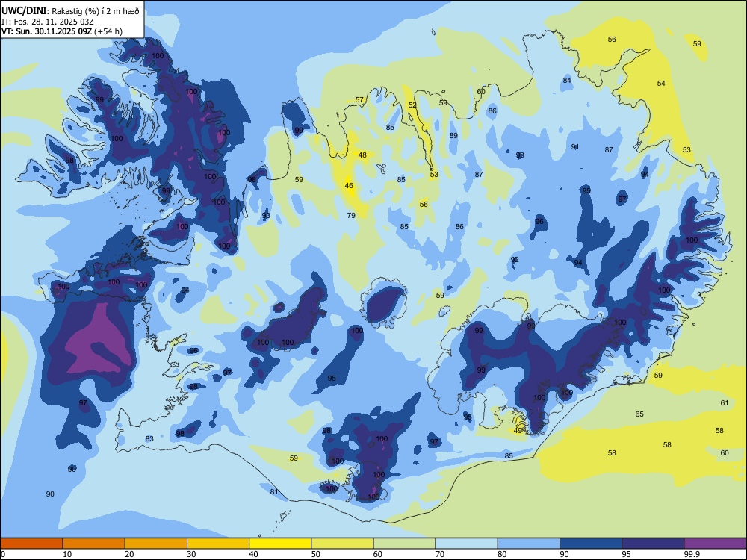Click the '48' humidity value on the map
Image resolution: width=747 pixels, height=560 pixels.
tap(362, 155)
